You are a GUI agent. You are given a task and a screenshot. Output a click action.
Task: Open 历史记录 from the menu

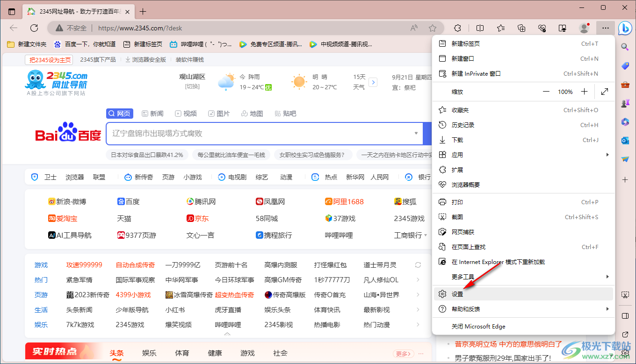pyautogui.click(x=523, y=125)
